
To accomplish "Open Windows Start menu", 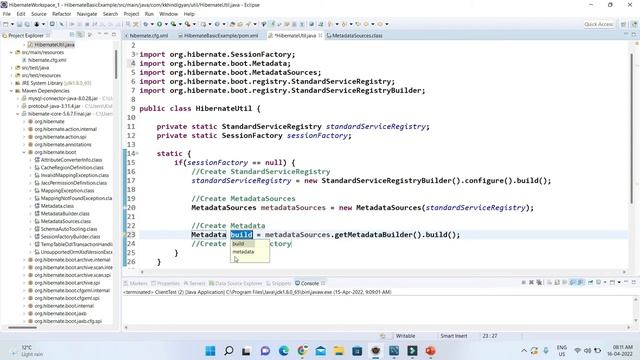I will tap(210, 351).
